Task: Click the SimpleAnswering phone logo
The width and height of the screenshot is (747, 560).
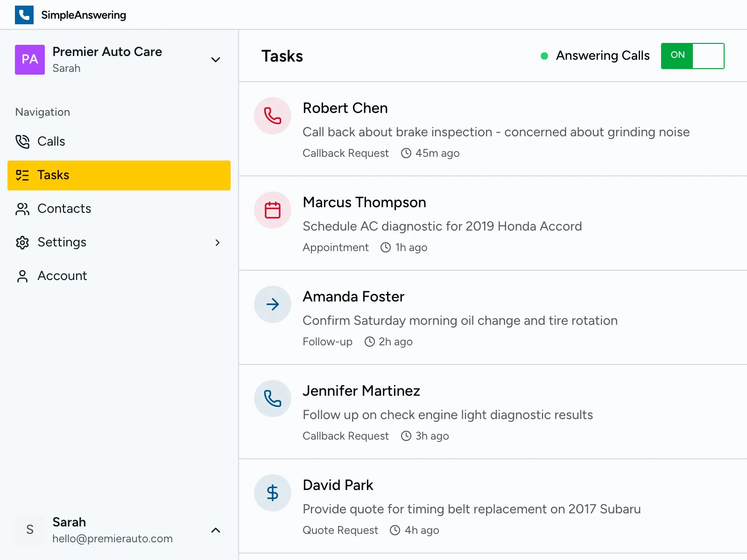Action: point(24,14)
